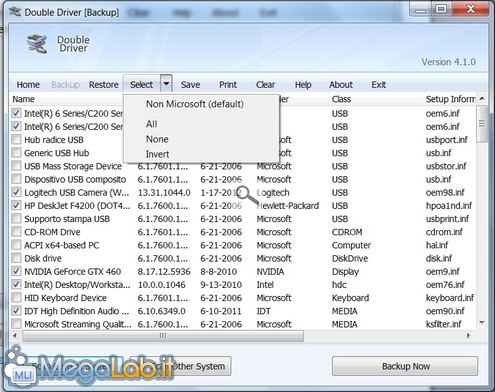Click the horizontal scrollbar right arrow
The image size is (495, 392).
tap(469, 335)
